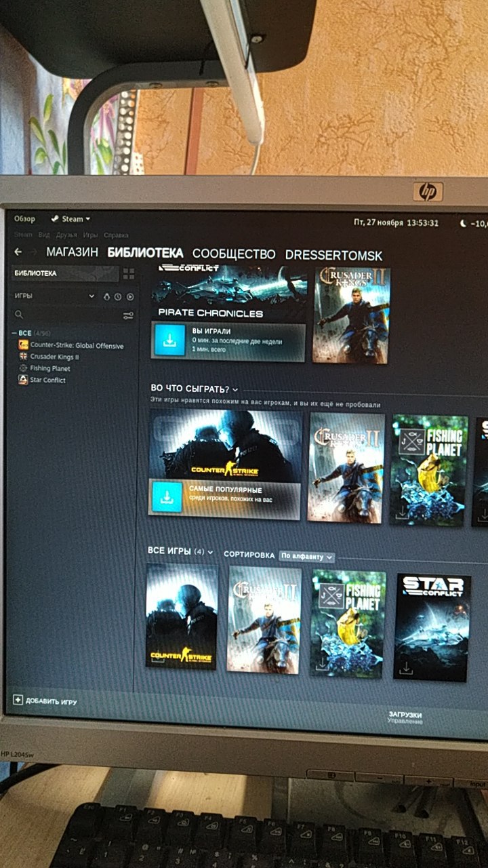
Task: Open the СООБЩЕСТВО tab
Action: [234, 254]
